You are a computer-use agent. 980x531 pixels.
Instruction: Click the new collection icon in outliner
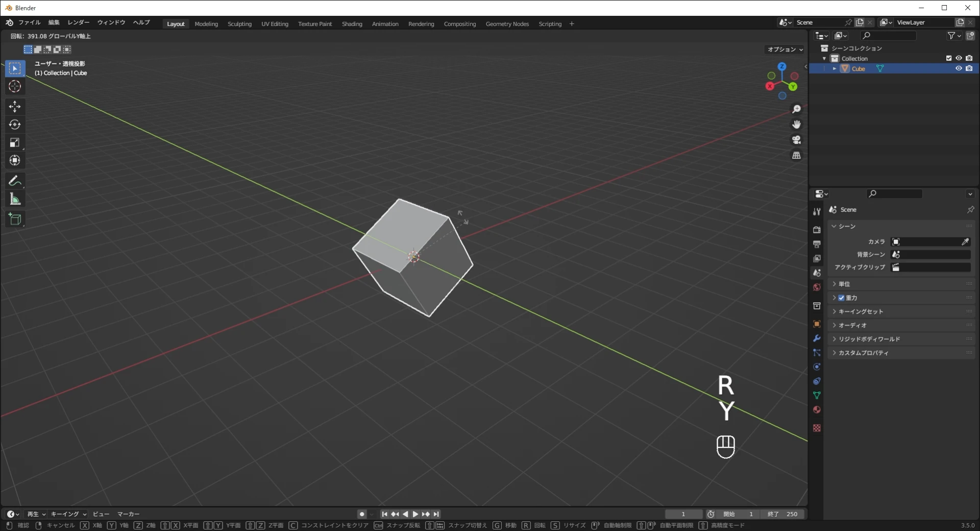click(970, 36)
